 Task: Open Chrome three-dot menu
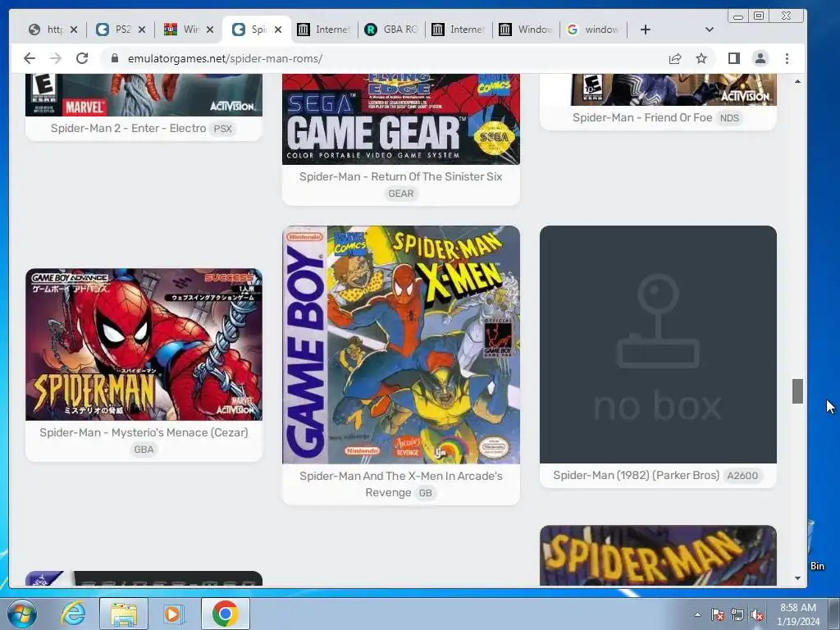(787, 58)
